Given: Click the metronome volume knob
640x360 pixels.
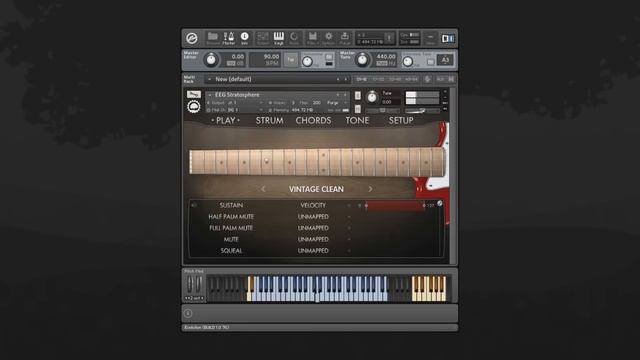Looking at the screenshot, I should click(307, 62).
